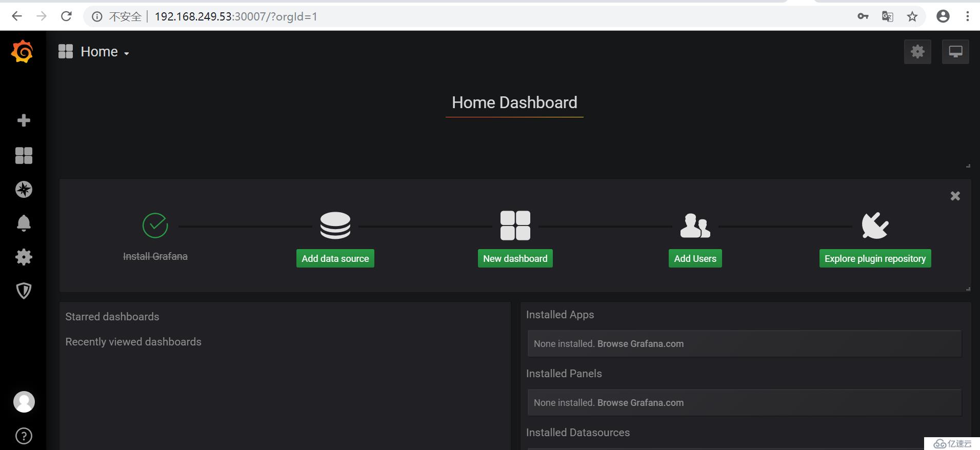Click the Installed Apps heading
This screenshot has height=450, width=980.
point(560,315)
